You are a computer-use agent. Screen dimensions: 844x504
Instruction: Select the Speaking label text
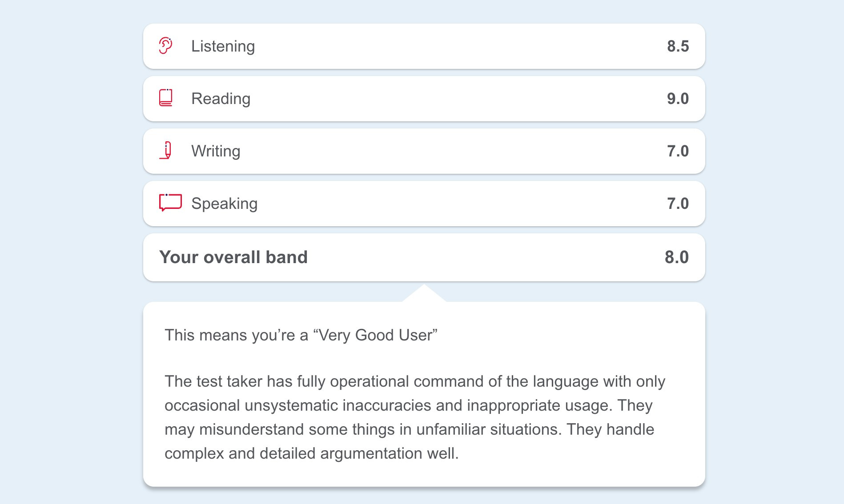[x=224, y=204]
